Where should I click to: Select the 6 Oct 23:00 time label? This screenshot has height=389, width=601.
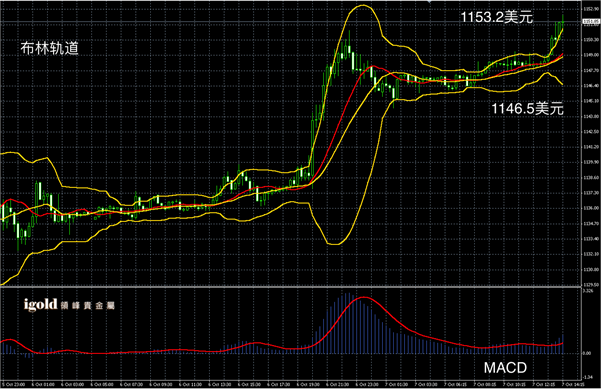point(367,384)
